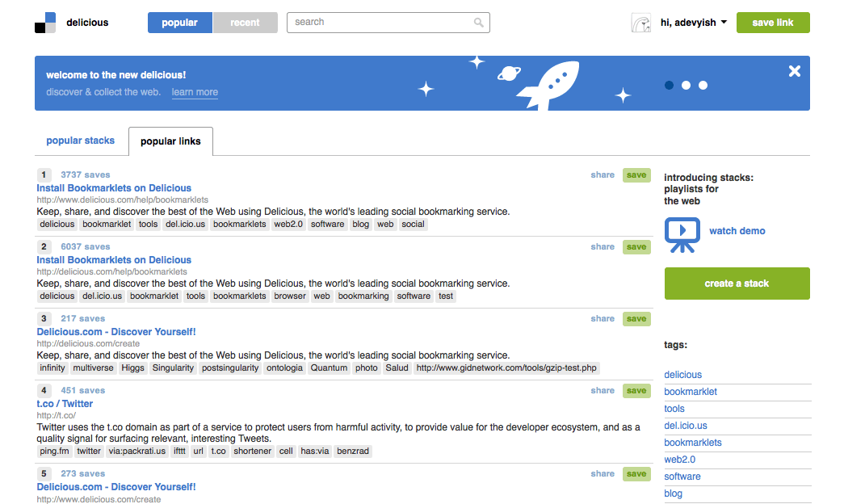
Task: Click the search magnifier icon
Action: (478, 23)
